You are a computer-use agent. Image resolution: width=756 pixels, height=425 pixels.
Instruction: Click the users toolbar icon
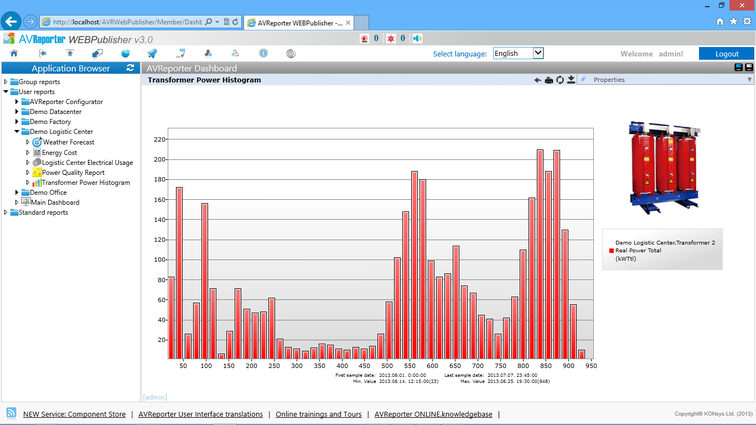(x=208, y=54)
